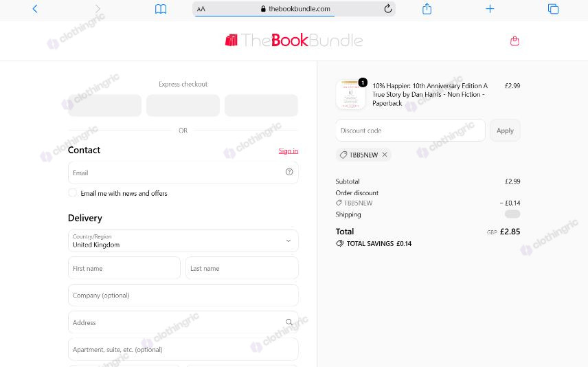The image size is (588, 367).
Task: Click the Apply discount button
Action: click(x=505, y=130)
